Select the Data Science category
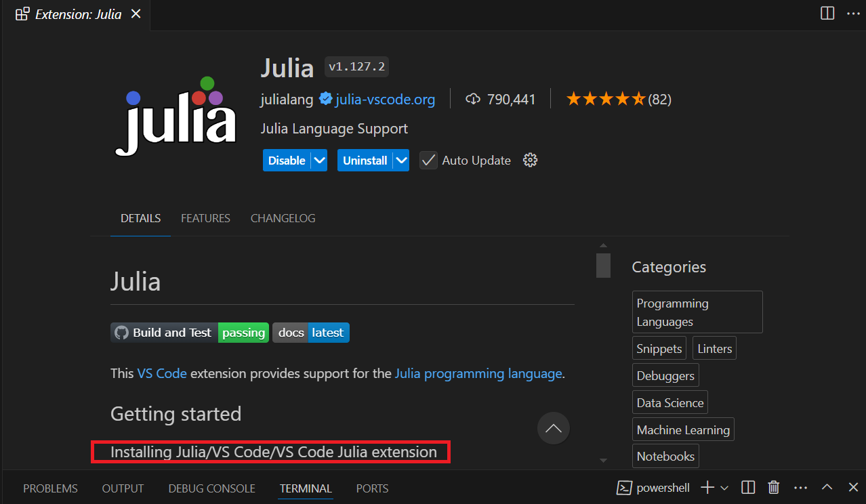 (670, 402)
